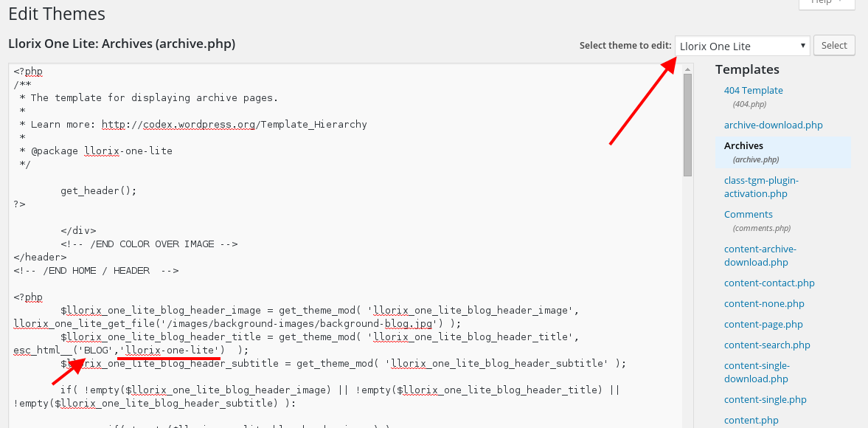The image size is (868, 428).
Task: Click the Edit Themes page heading
Action: pyautogui.click(x=57, y=14)
